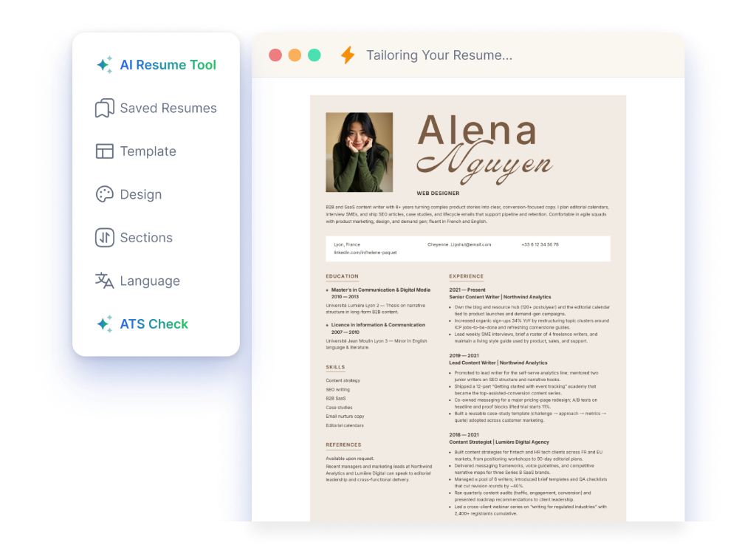Click the layout icon next to Template

[105, 151]
